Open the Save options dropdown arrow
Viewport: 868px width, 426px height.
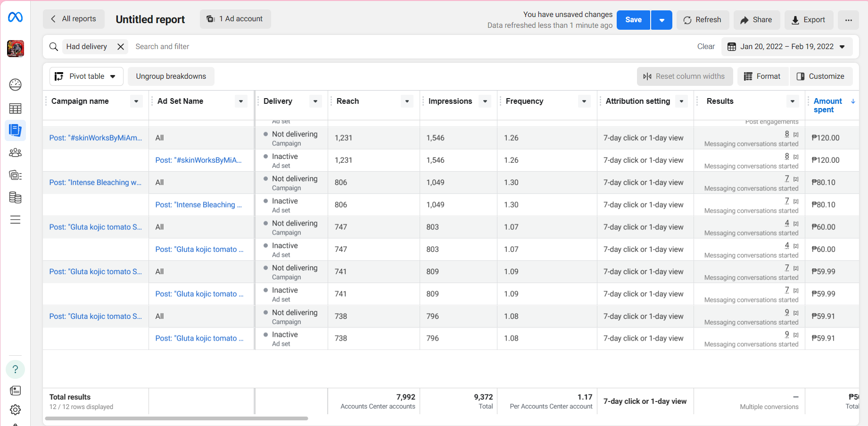click(x=661, y=20)
